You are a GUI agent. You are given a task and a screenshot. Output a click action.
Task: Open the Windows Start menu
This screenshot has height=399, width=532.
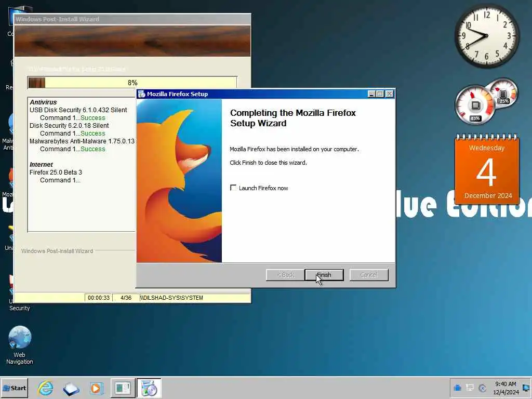(14, 388)
